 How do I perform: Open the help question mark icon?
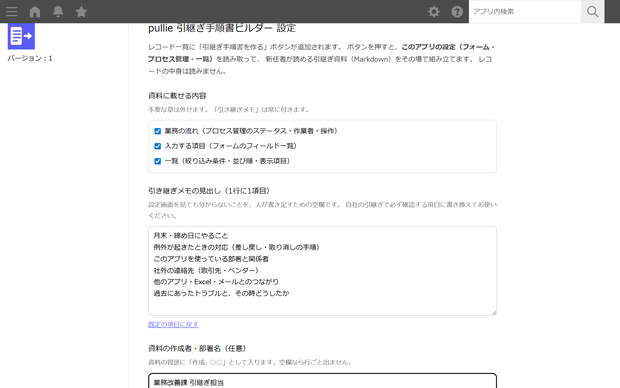pyautogui.click(x=457, y=11)
